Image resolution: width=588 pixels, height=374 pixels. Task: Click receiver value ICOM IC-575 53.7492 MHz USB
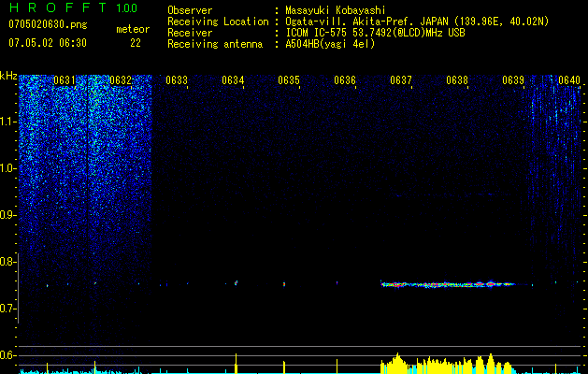click(375, 33)
